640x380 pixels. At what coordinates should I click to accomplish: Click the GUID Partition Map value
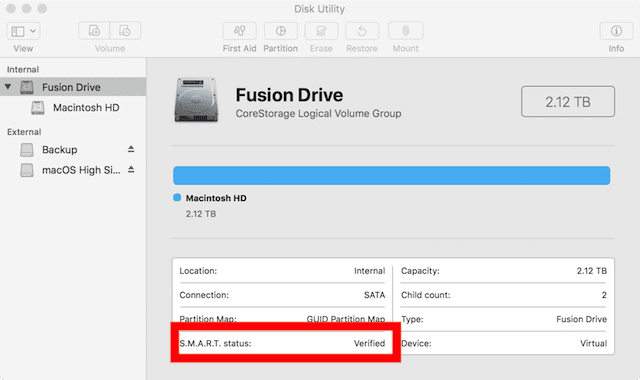pos(346,318)
